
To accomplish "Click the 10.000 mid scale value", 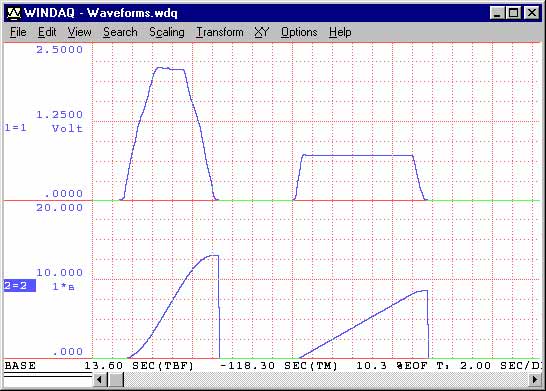I will click(60, 273).
